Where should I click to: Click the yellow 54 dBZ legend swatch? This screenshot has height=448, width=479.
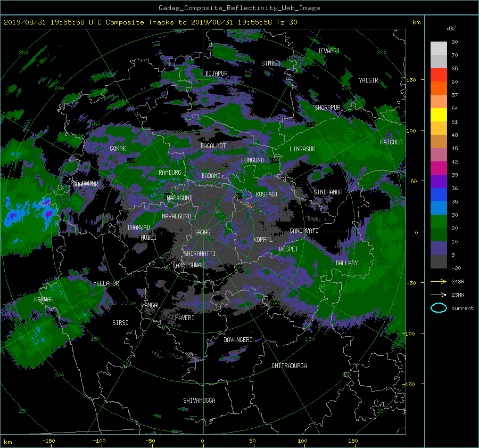click(x=439, y=115)
